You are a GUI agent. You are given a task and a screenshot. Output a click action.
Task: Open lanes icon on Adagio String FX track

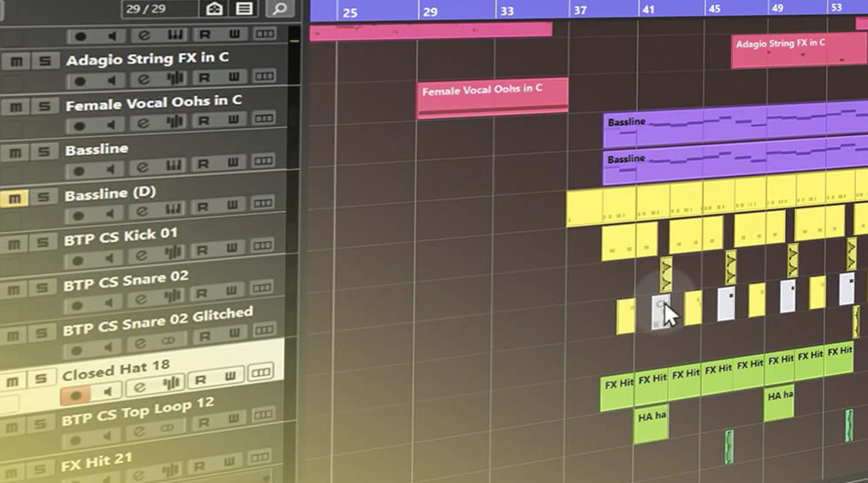pos(264,76)
